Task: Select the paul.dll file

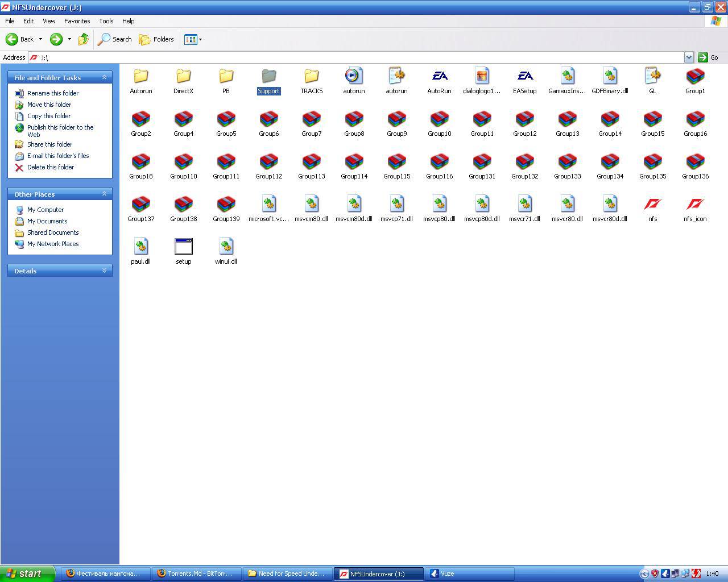Action: [140, 252]
